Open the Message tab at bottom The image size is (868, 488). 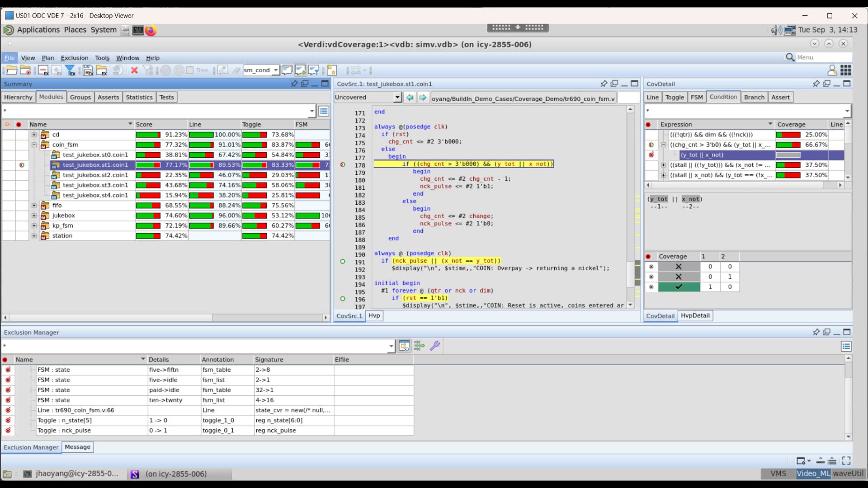(77, 447)
